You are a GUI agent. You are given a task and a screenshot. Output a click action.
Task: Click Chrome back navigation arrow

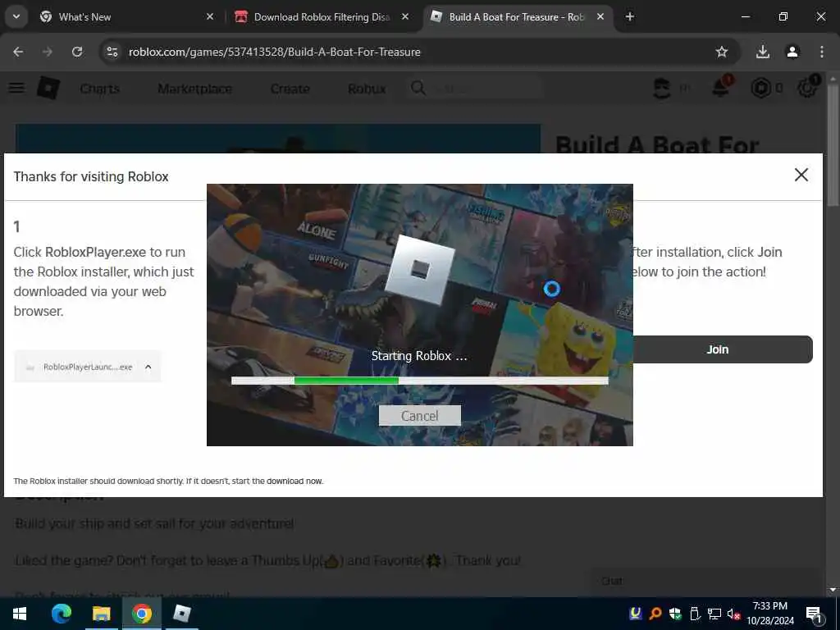tap(18, 52)
